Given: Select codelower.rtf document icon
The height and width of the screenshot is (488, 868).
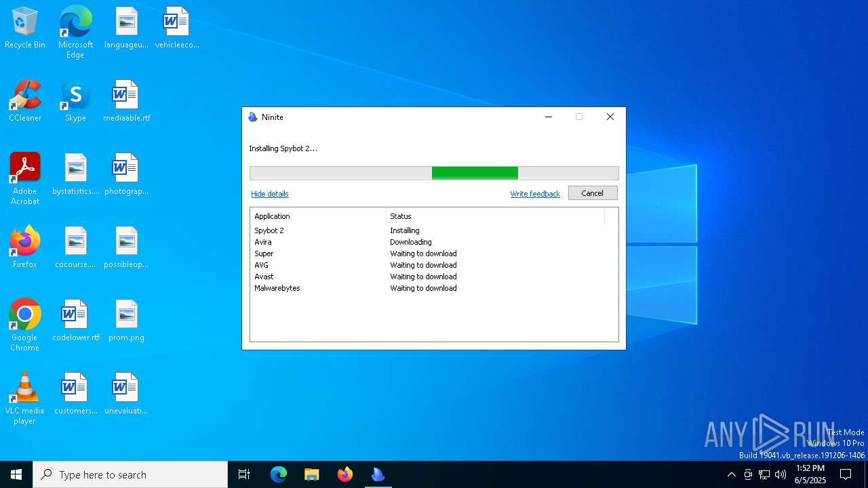Looking at the screenshot, I should coord(75,321).
